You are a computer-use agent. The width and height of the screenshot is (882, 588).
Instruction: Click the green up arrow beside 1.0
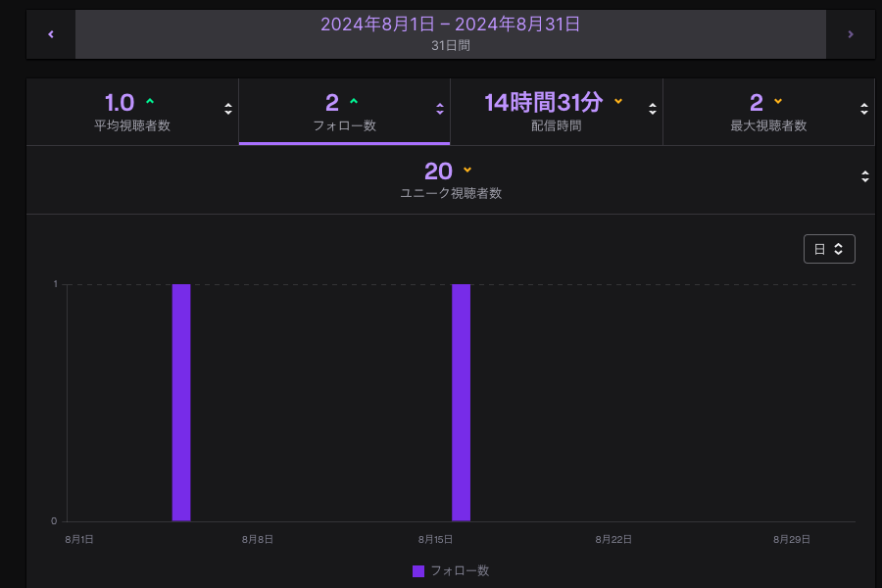150,101
